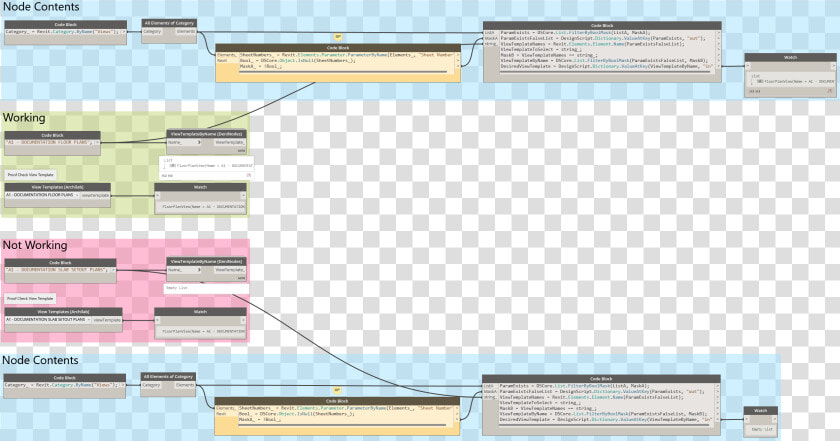Select the View Templates (Archilab) header in the Working group
Image resolution: width=840 pixels, height=441 pixels.
coord(58,188)
